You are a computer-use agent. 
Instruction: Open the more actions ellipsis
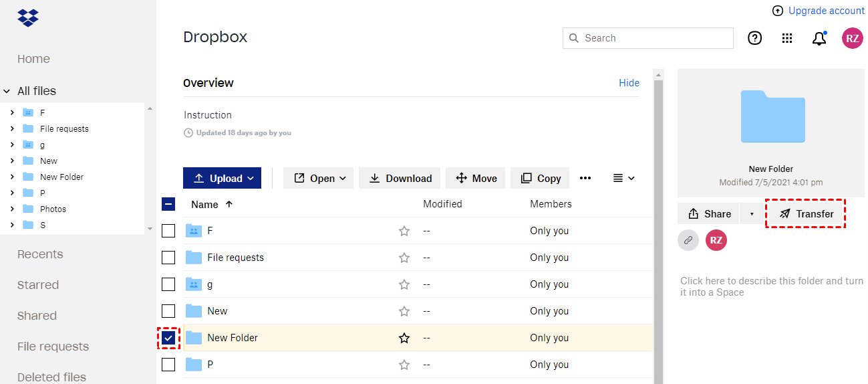585,178
